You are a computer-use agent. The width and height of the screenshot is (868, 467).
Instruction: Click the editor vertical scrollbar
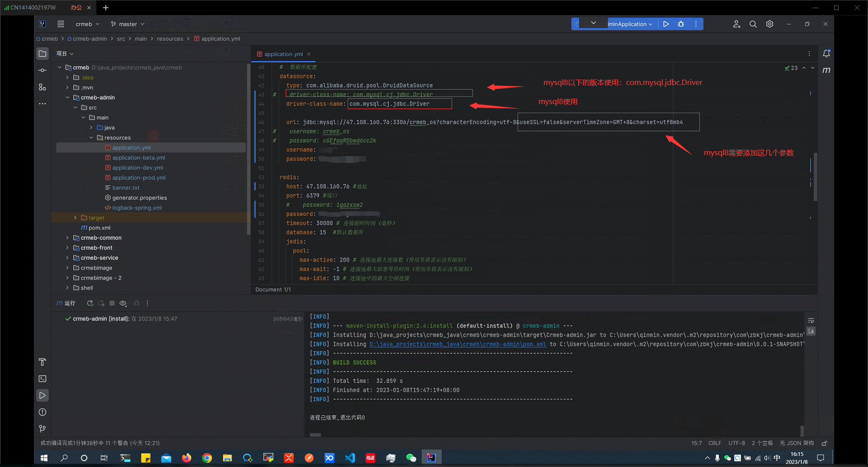pyautogui.click(x=815, y=176)
